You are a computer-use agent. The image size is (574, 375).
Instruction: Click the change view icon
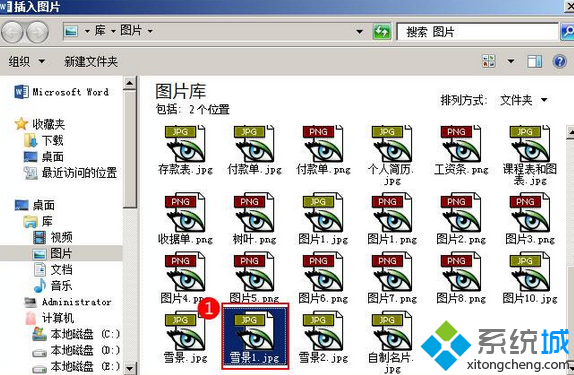(489, 61)
